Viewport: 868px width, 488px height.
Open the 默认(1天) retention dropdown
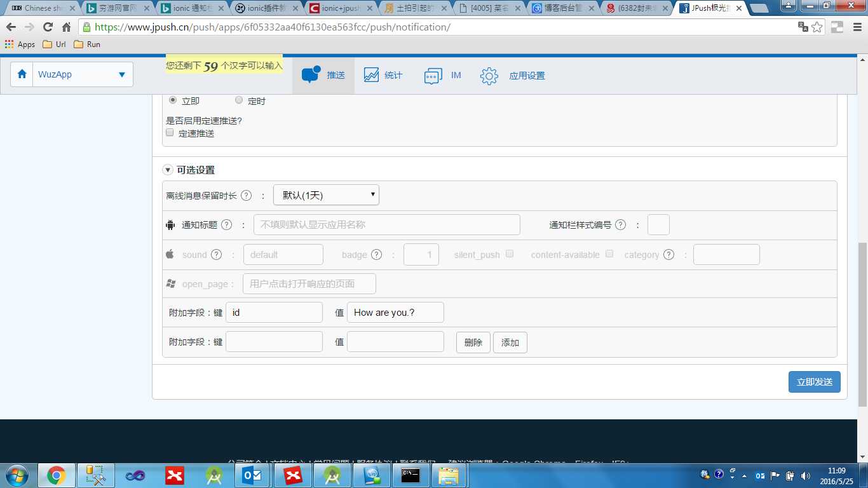pyautogui.click(x=326, y=195)
